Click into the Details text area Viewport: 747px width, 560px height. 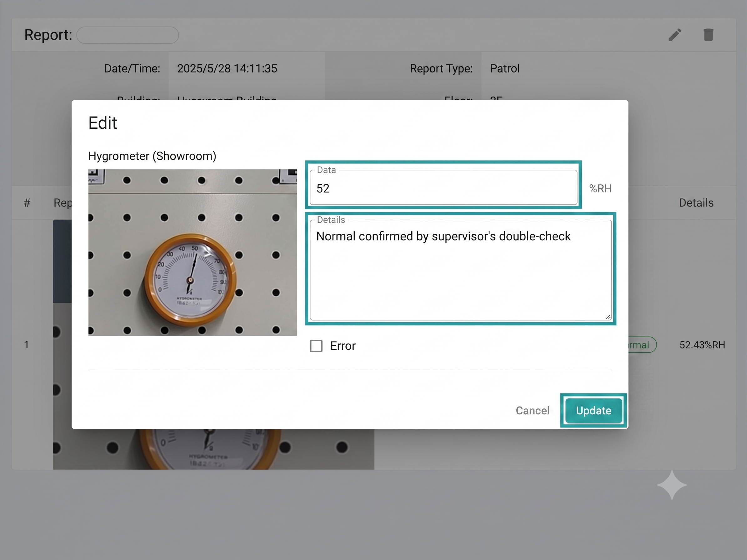pos(461,270)
